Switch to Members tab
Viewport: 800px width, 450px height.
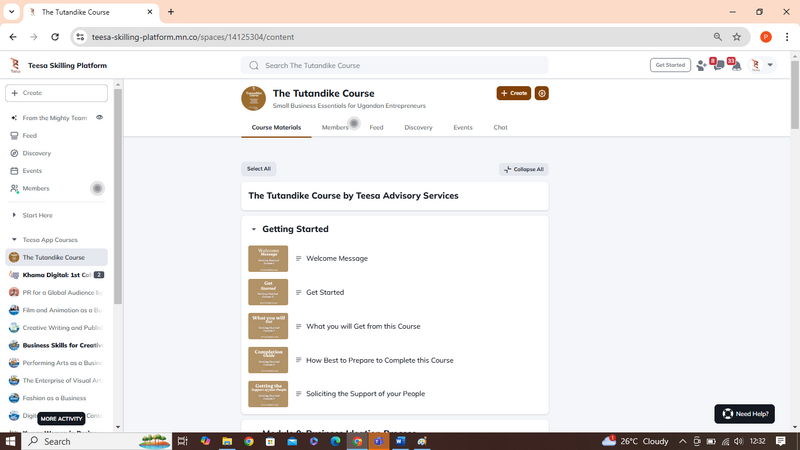click(x=335, y=128)
